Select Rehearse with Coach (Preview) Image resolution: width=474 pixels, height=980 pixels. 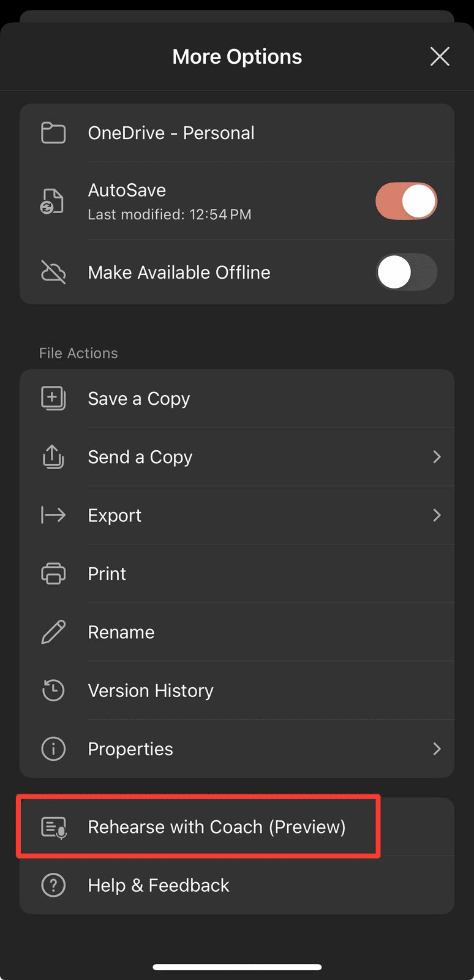point(217,827)
